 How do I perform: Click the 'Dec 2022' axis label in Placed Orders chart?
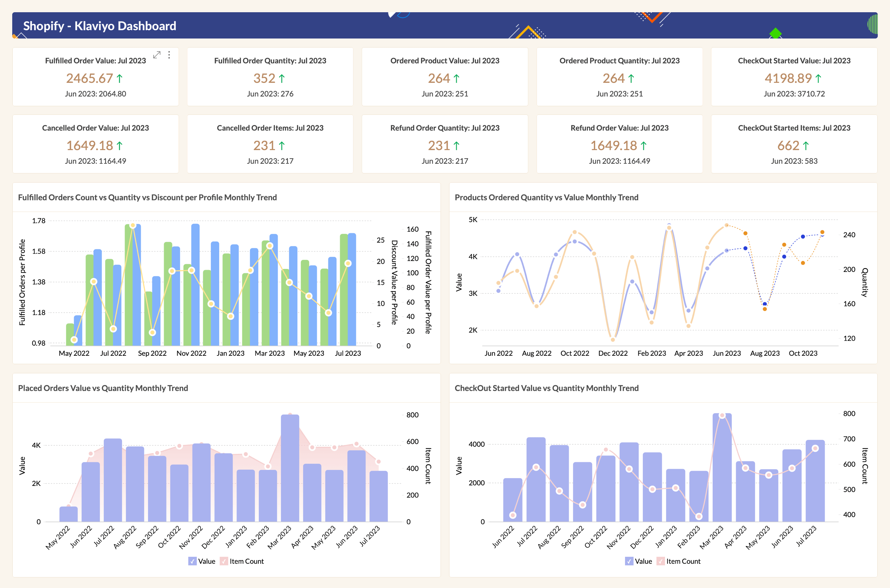(x=213, y=537)
